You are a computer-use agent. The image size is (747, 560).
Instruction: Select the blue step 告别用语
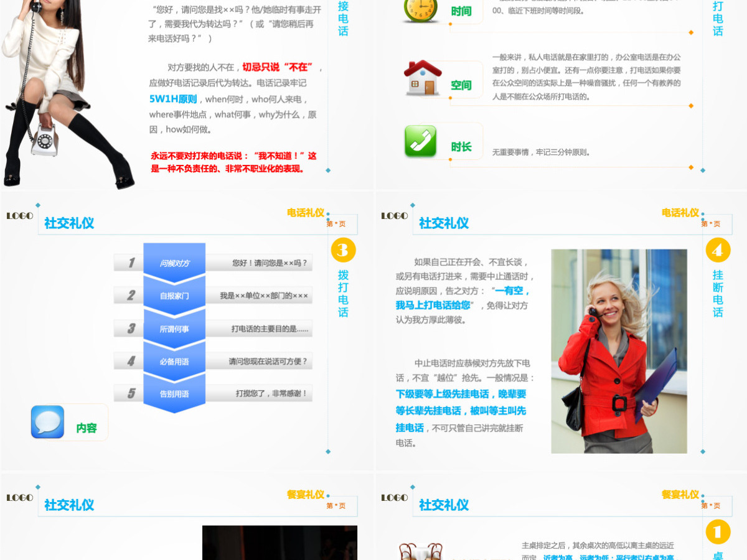(x=174, y=393)
